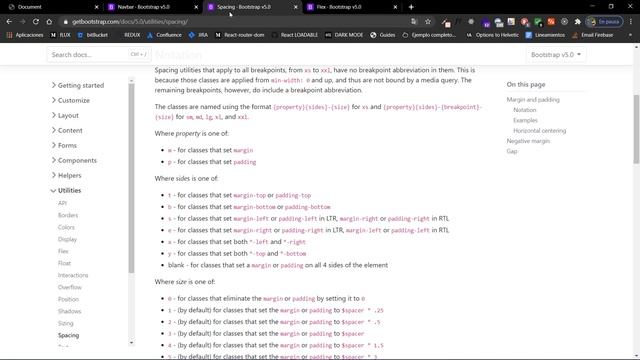Click the page's vertical scrollbar thumb
Image resolution: width=640 pixels, height=360 pixels.
coord(636,129)
